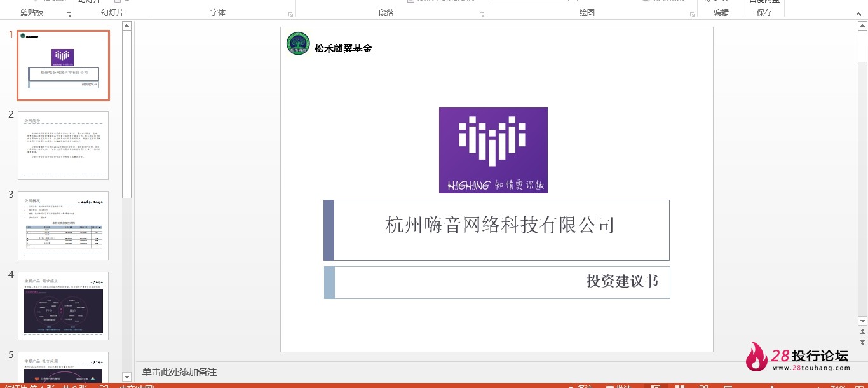
Task: Open the 剪贴板 group dialog launcher
Action: coord(69,13)
